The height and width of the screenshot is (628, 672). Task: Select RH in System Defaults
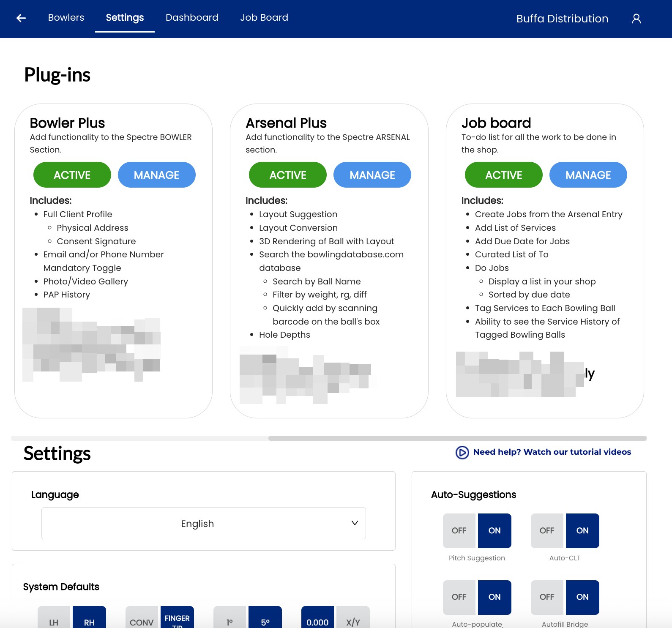89,617
